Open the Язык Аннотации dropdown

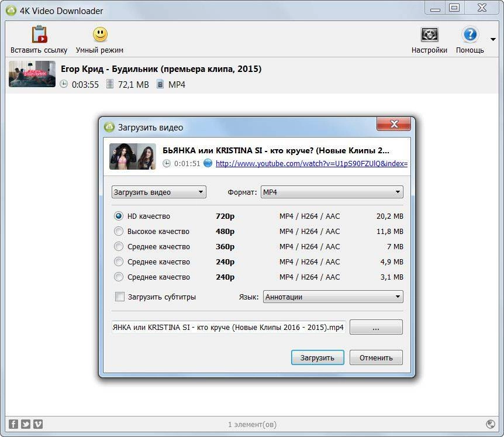333,297
